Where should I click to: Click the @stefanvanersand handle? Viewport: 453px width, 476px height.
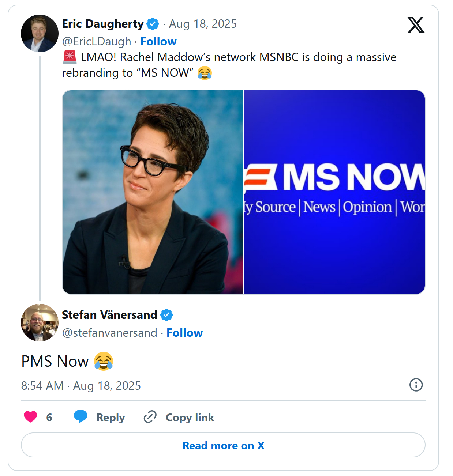click(x=109, y=333)
